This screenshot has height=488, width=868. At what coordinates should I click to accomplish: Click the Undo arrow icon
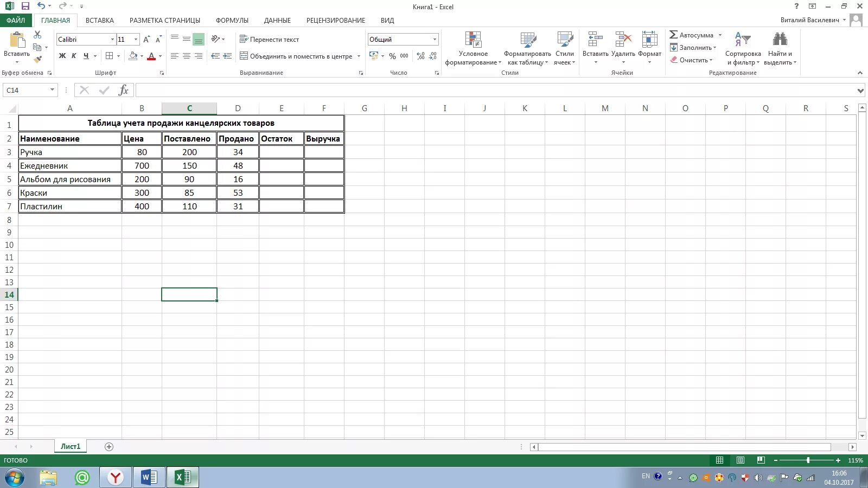tap(41, 6)
